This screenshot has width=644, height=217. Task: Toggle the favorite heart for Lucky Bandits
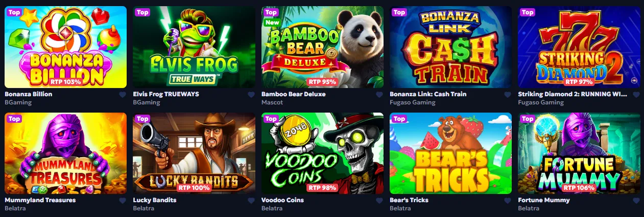point(251,201)
